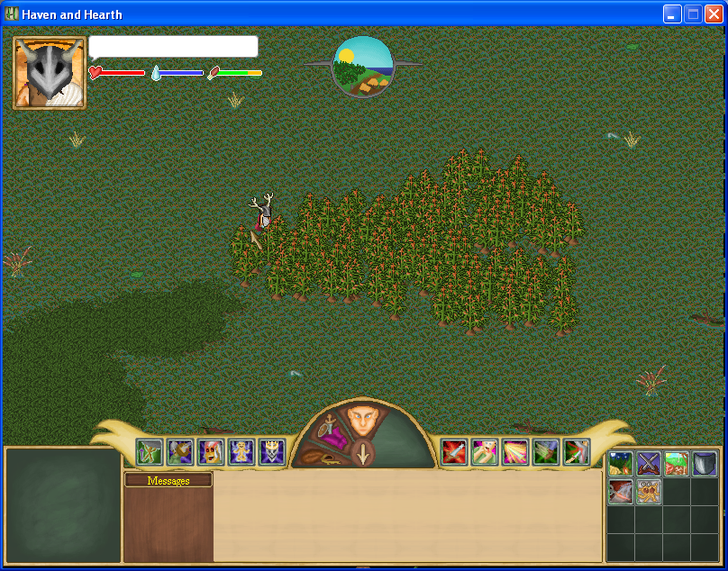The height and width of the screenshot is (571, 728).
Task: Select the glowing meditating figure icon
Action: coord(241,452)
